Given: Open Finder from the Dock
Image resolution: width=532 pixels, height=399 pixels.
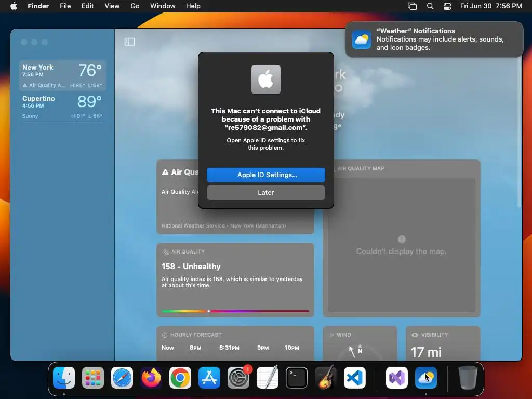Looking at the screenshot, I should 64,378.
